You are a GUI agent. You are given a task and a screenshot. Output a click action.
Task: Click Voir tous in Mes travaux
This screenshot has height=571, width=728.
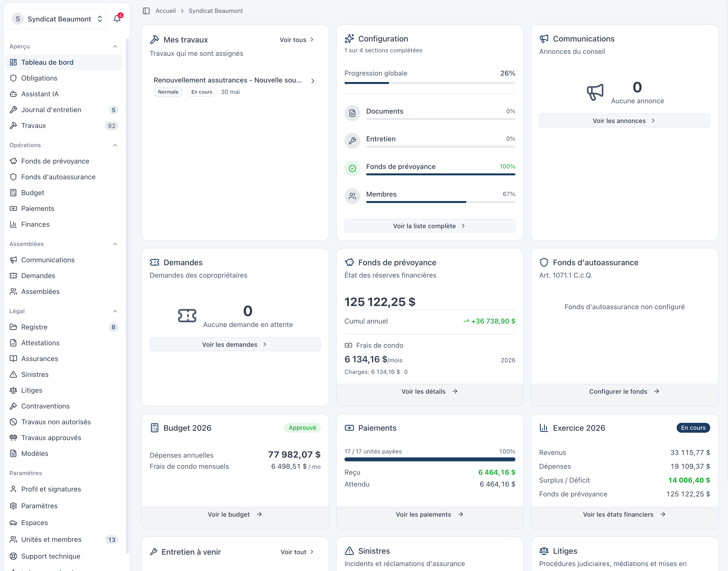[297, 40]
